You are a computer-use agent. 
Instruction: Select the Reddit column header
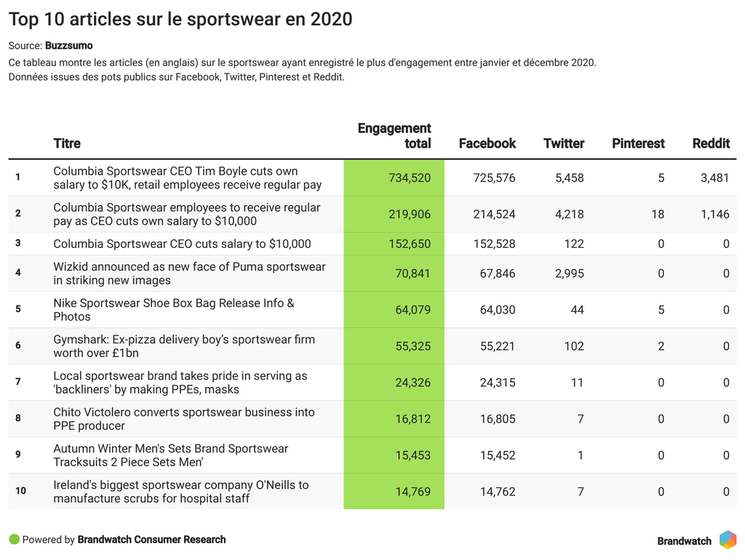[711, 143]
